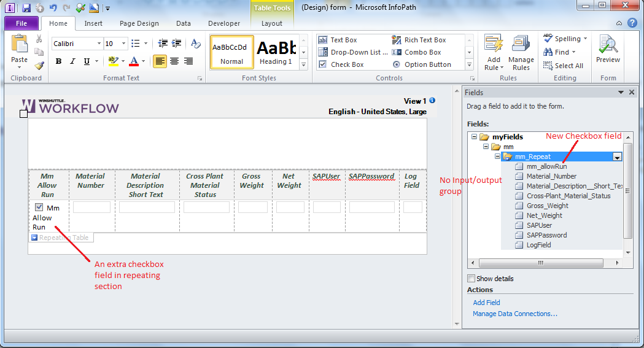Open the font color dropdown arrow
644x348 pixels.
coord(143,61)
